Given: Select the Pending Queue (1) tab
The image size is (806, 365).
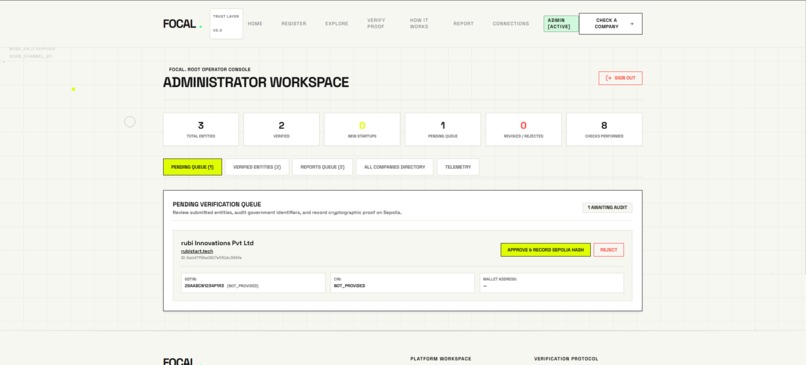Looking at the screenshot, I should tap(193, 167).
